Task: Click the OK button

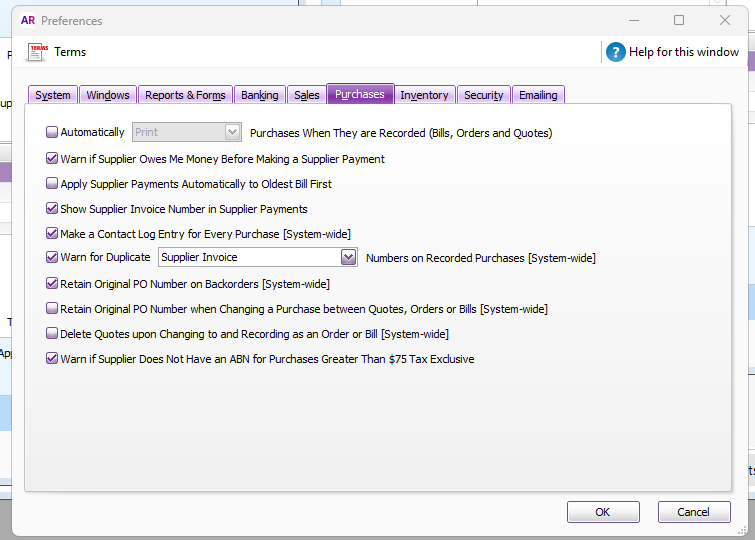Action: tap(602, 512)
